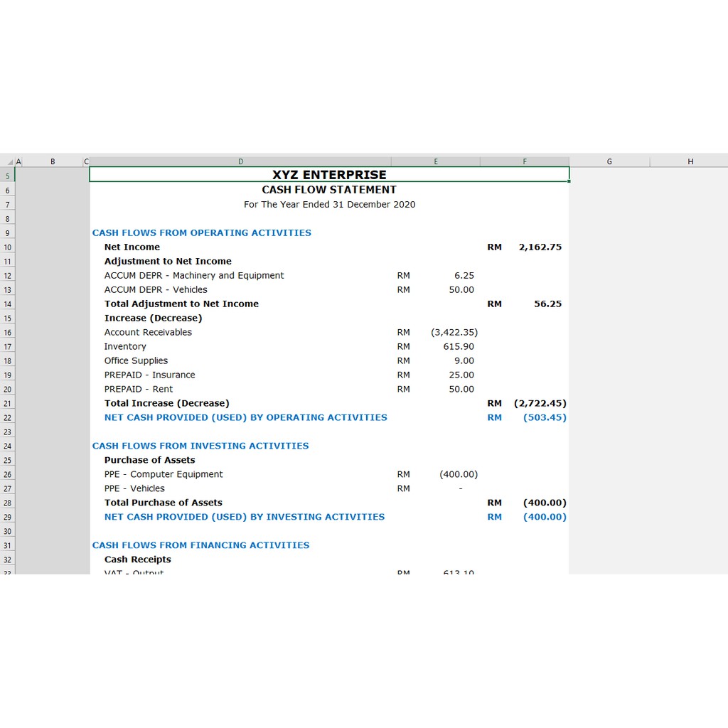Viewport: 728px width, 728px height.
Task: Click the Net Cash by Operating Activities label
Action: tap(245, 418)
